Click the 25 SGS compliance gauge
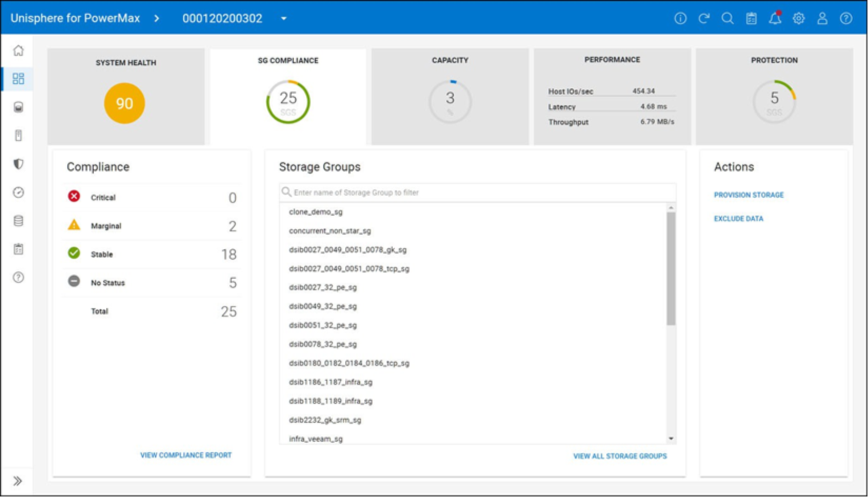The image size is (868, 497). tap(288, 102)
